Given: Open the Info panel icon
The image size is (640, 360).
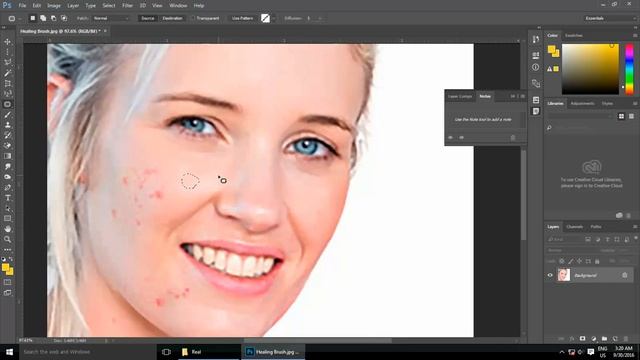Looking at the screenshot, I should (536, 67).
